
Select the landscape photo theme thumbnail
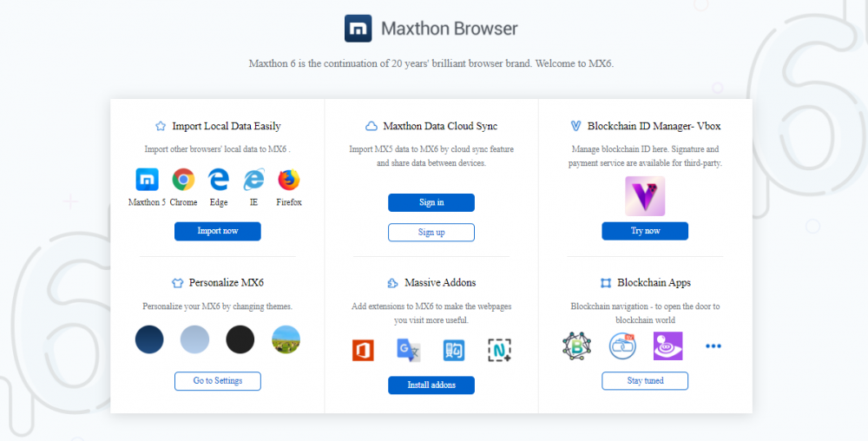pos(286,339)
